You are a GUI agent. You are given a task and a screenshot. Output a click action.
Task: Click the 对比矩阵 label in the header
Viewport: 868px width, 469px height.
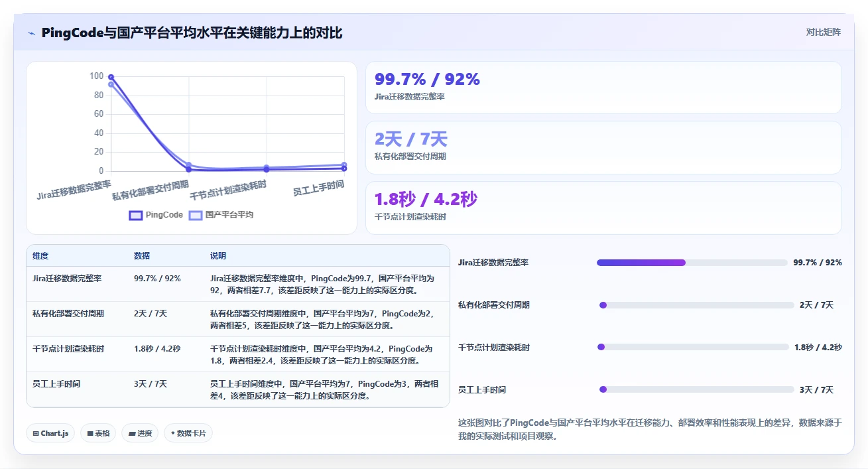click(823, 32)
